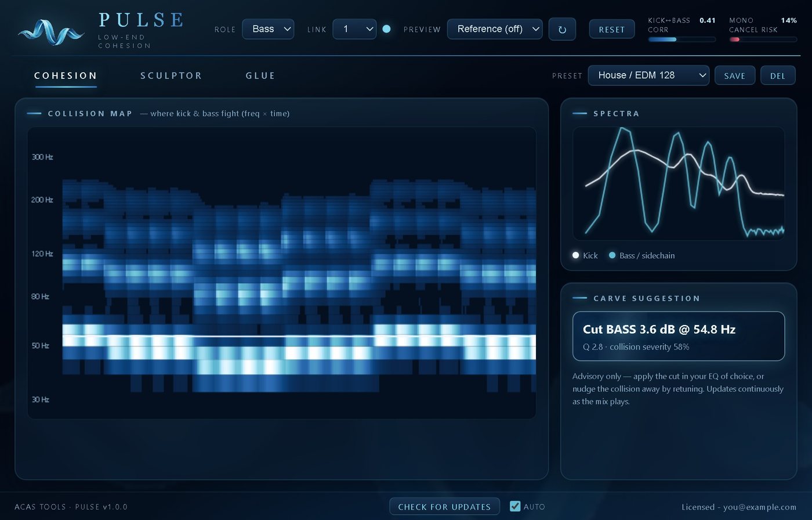Image resolution: width=812 pixels, height=520 pixels.
Task: Click the 300 Hz axis label
Action: (x=42, y=157)
